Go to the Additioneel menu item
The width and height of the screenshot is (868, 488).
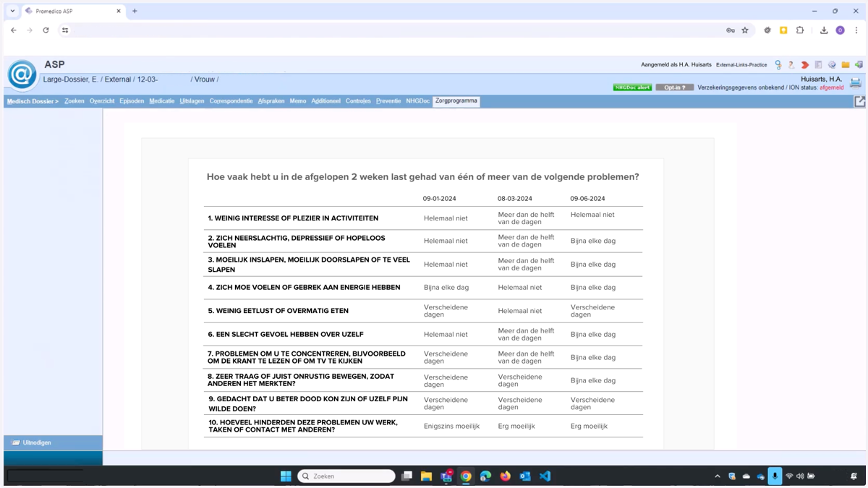click(x=325, y=101)
